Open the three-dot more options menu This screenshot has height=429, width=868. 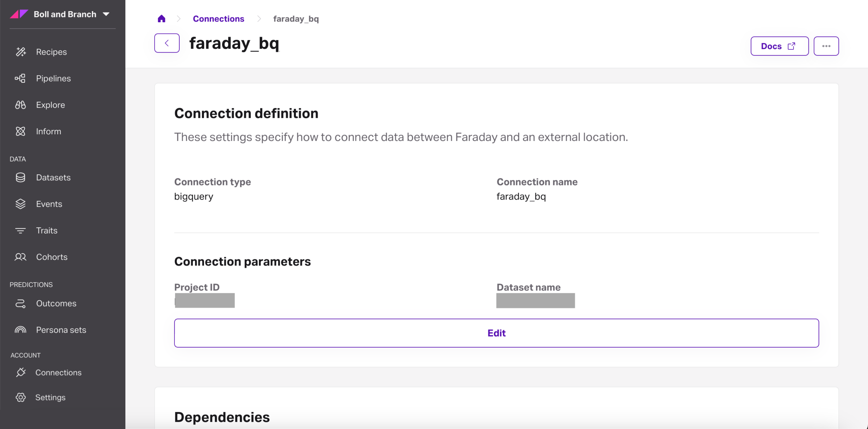(x=826, y=46)
